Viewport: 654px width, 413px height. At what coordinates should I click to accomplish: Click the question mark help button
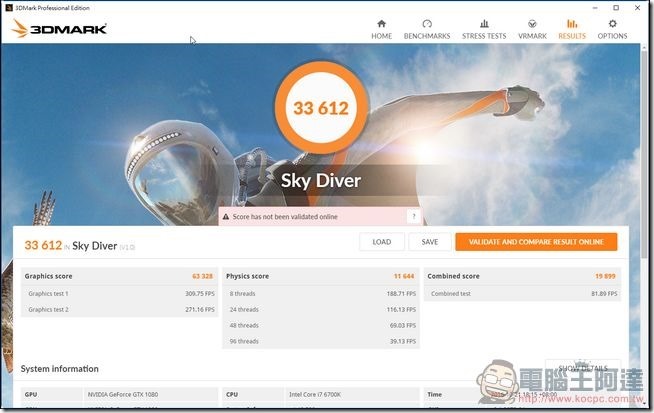pos(412,216)
